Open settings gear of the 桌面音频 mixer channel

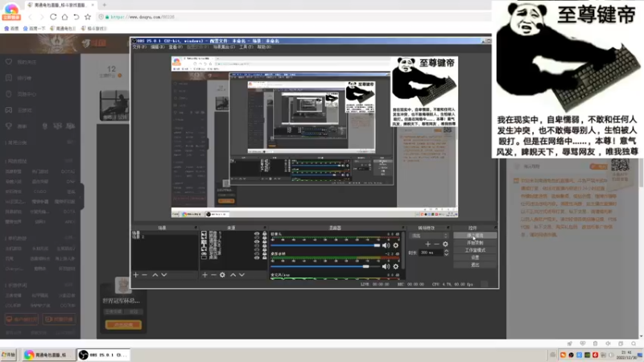point(395,266)
